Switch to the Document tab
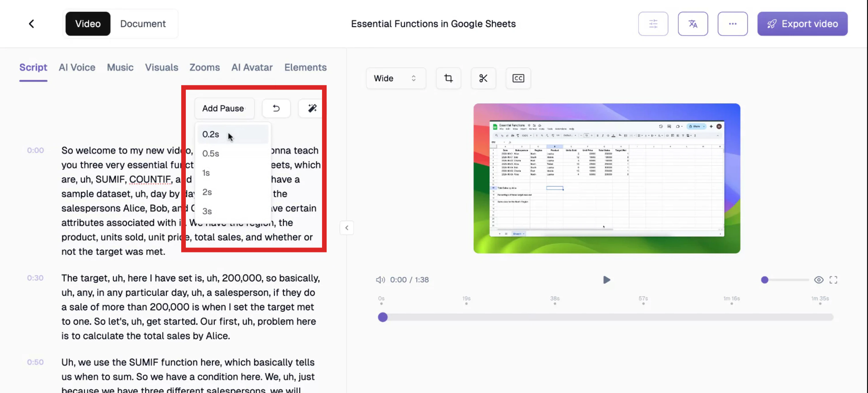 [143, 24]
